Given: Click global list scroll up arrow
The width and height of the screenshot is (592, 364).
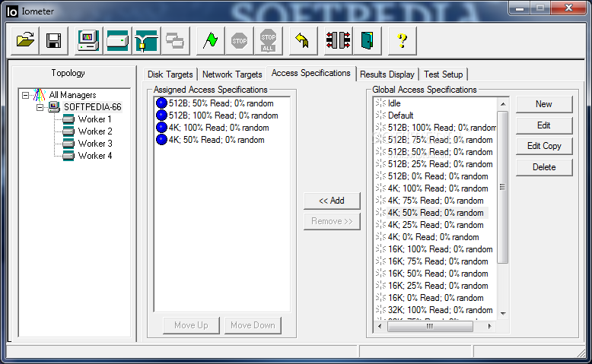Looking at the screenshot, I should pyautogui.click(x=503, y=104).
